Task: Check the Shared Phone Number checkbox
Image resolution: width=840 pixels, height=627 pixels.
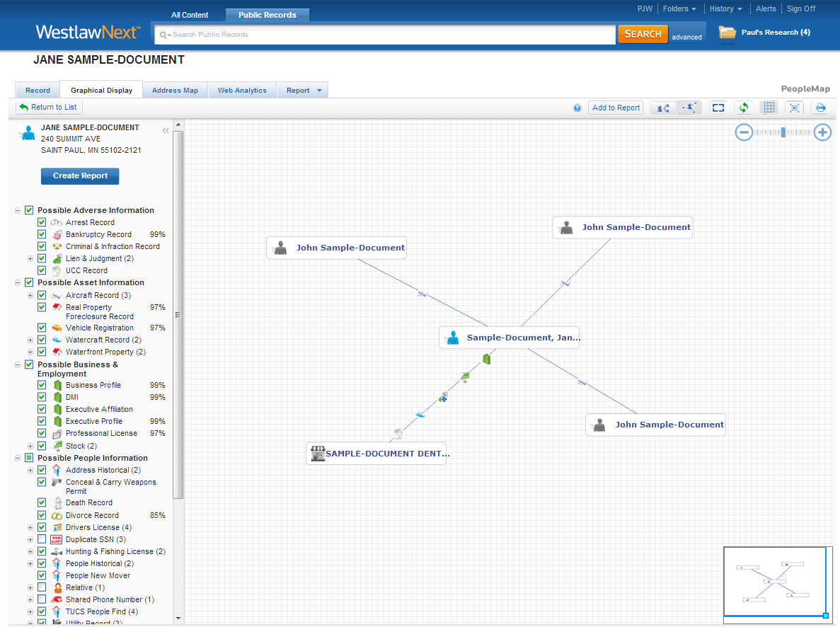Action: coord(42,599)
